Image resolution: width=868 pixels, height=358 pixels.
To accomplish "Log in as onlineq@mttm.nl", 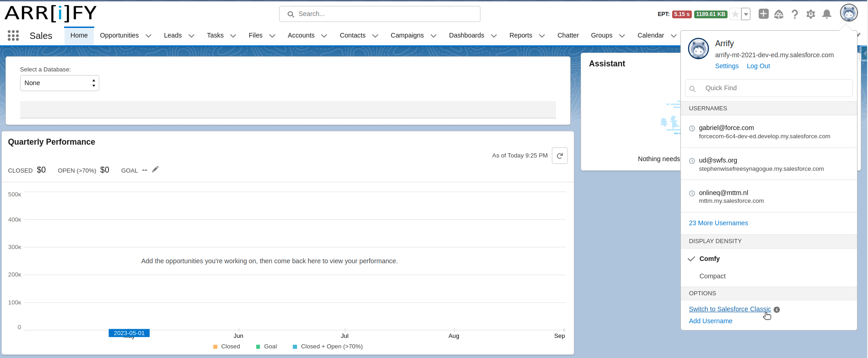I will pyautogui.click(x=769, y=196).
